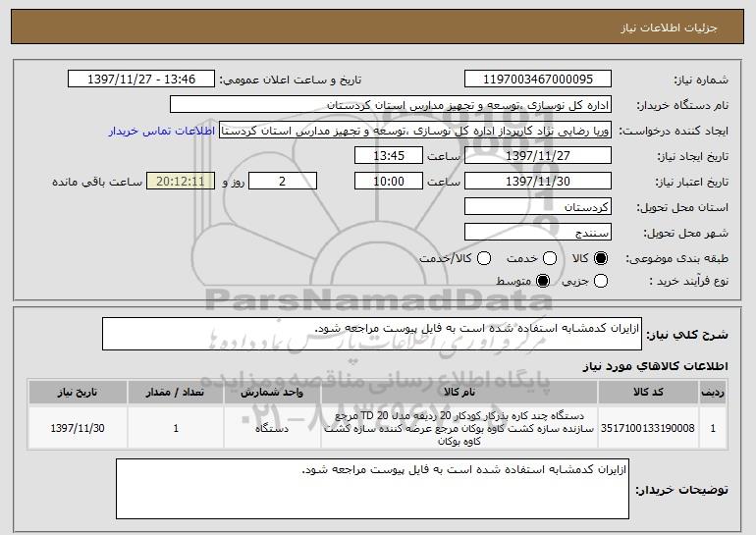The height and width of the screenshot is (535, 756).
Task: Click the جزئیات اطلاعات نیاز header title
Action: pos(669,27)
